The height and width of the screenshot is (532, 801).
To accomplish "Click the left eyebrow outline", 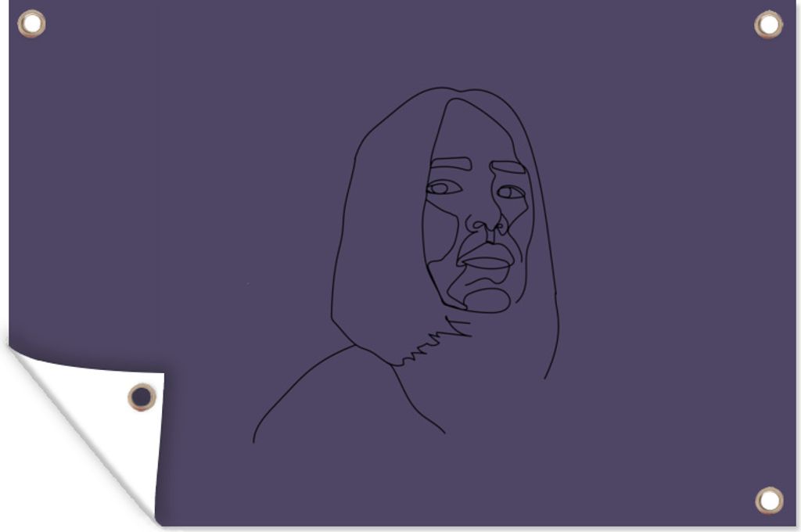I will point(451,164).
